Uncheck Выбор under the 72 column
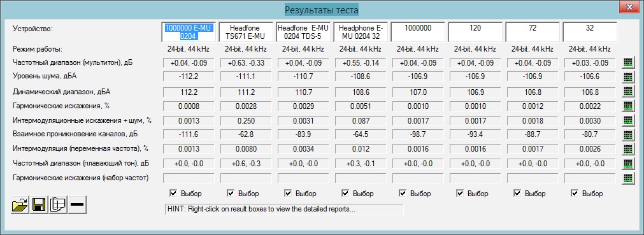 point(517,193)
